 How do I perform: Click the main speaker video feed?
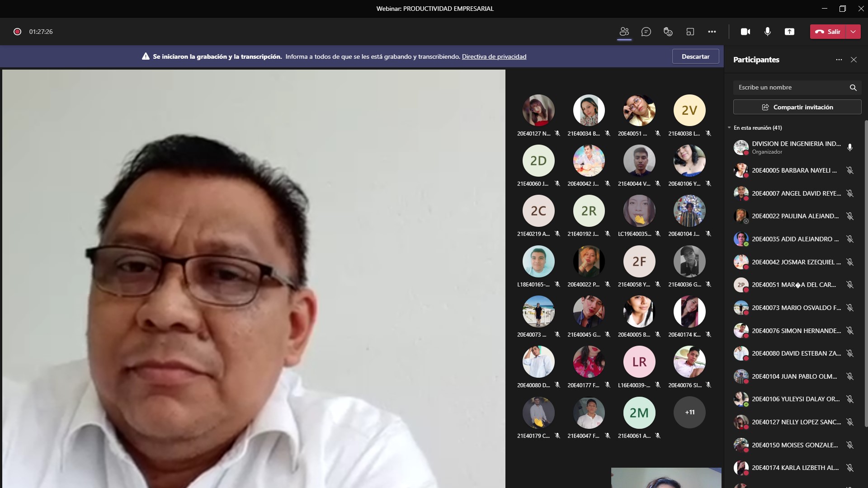coord(254,278)
